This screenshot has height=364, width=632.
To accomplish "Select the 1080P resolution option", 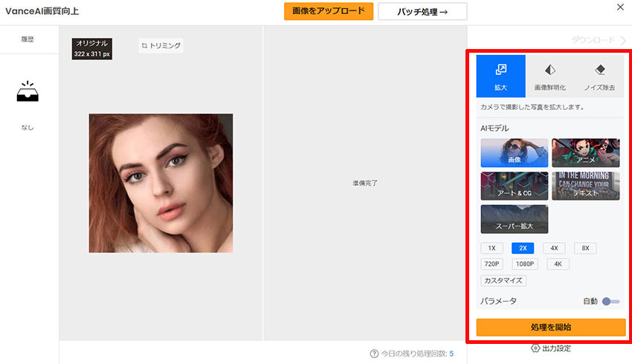I will coord(526,264).
